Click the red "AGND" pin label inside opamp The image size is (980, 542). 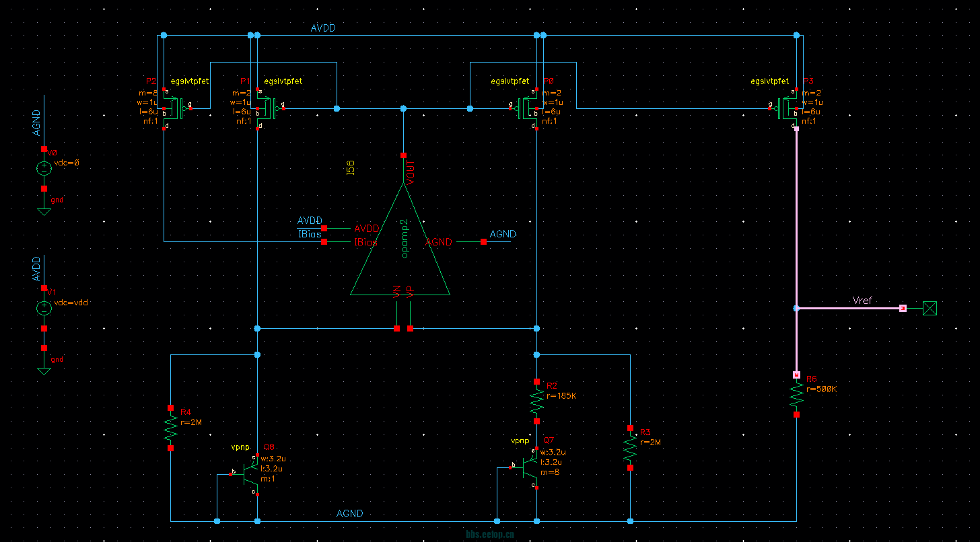pos(439,242)
